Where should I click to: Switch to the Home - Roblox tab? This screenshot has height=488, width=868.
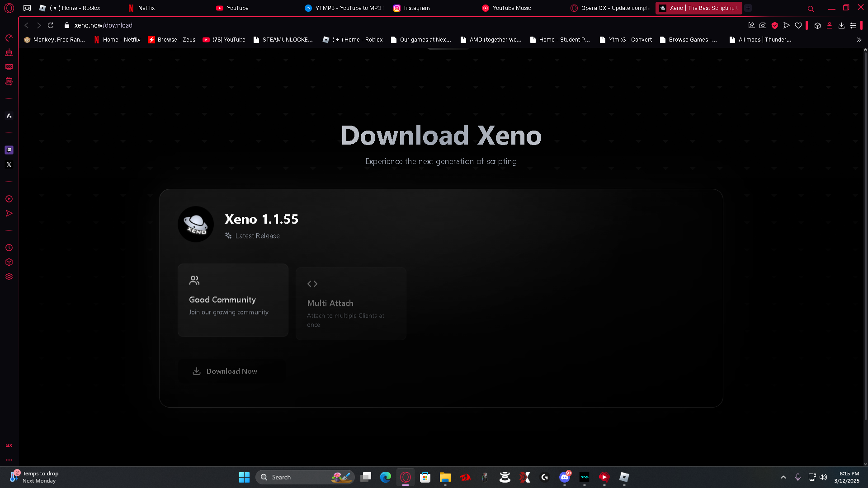79,8
